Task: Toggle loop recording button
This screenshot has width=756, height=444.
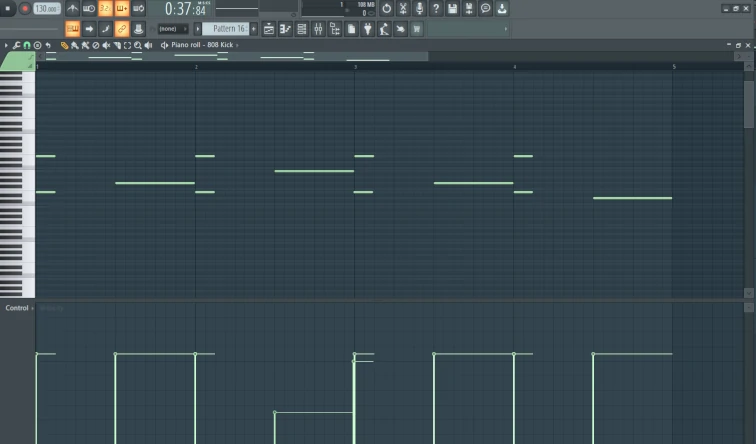Action: point(138,8)
